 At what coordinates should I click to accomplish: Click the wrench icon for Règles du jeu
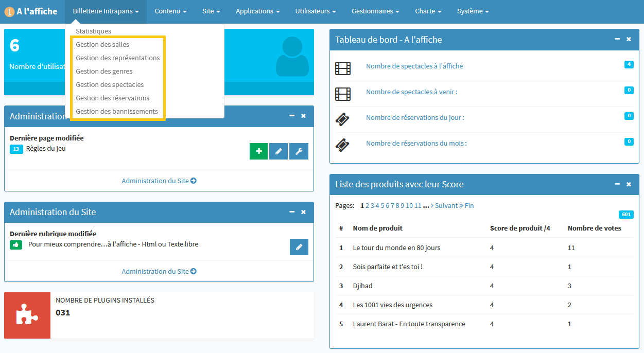[x=299, y=151]
